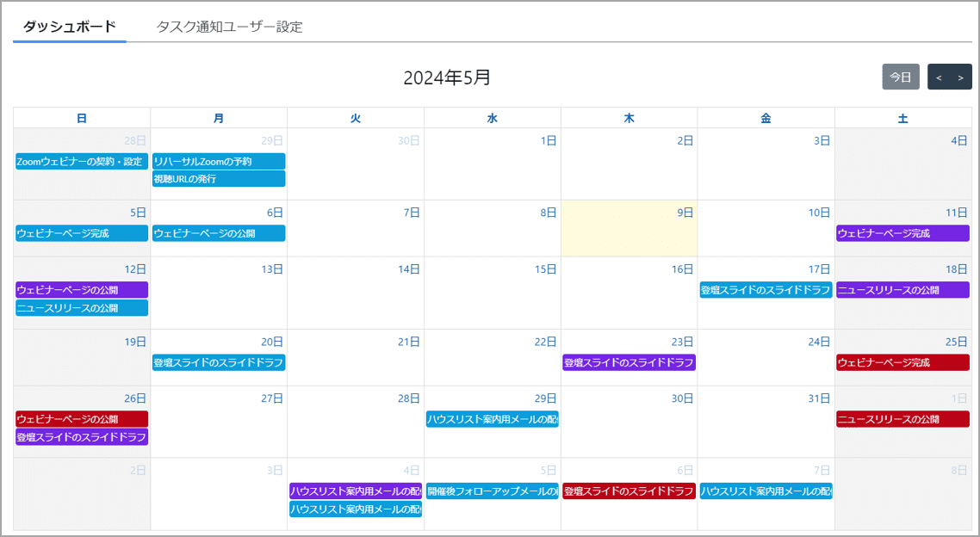The width and height of the screenshot is (980, 537).
Task: Select blue 登壇スライド event on the 17th
Action: pos(766,290)
